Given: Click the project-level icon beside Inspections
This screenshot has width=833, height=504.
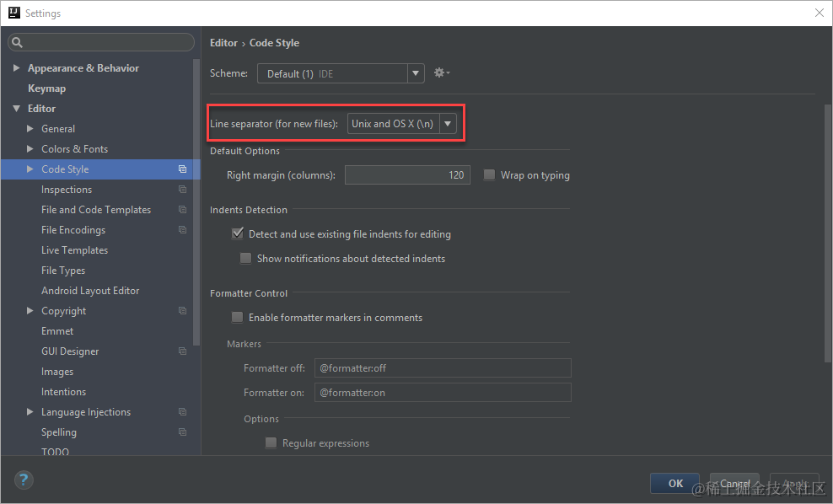Looking at the screenshot, I should (182, 189).
